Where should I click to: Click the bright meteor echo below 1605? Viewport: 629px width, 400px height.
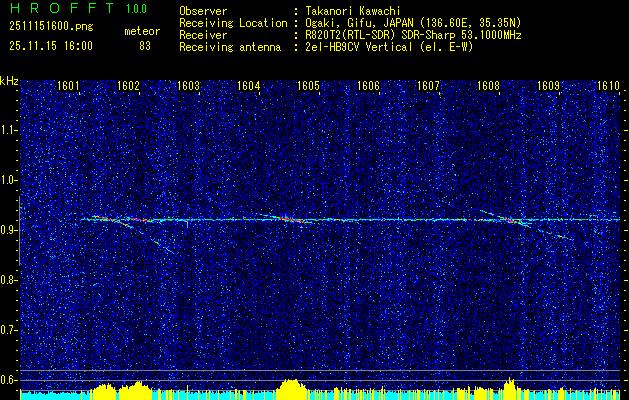coord(295,219)
